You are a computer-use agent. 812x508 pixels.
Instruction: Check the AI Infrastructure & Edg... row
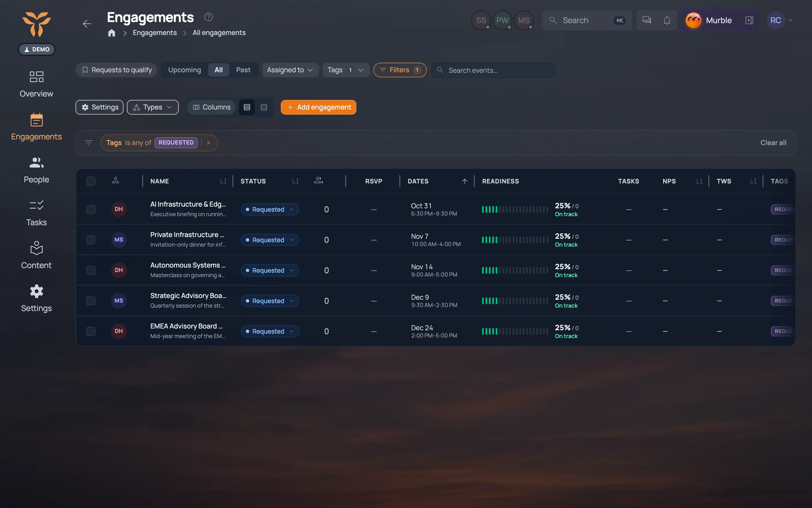(91, 209)
